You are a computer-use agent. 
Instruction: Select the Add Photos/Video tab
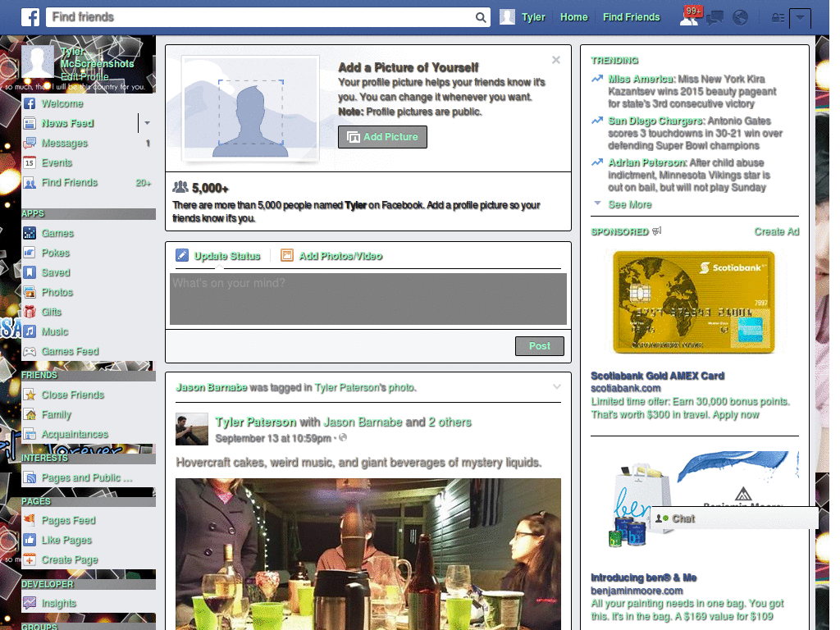pyautogui.click(x=331, y=256)
